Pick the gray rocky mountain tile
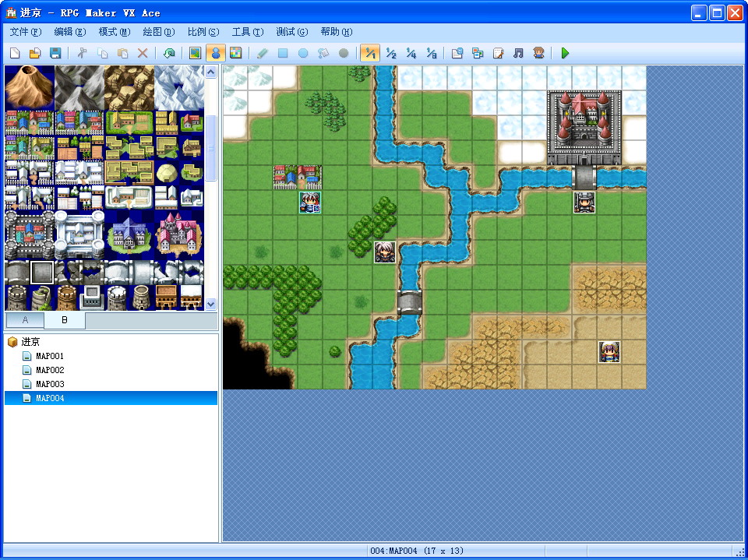This screenshot has height=560, width=748. [x=79, y=88]
